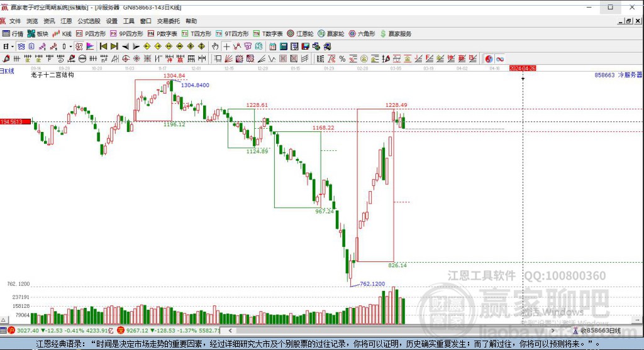Restore the inner chart child window

coord(628,21)
